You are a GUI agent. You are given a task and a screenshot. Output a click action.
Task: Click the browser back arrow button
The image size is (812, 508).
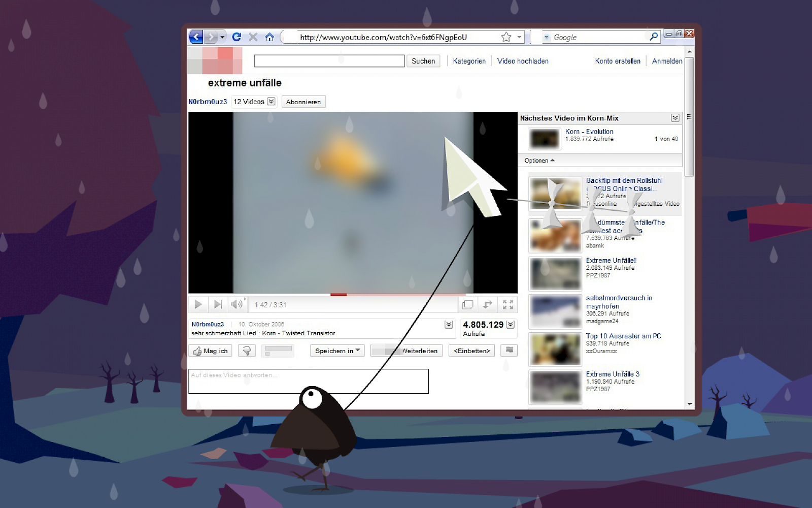coord(196,37)
